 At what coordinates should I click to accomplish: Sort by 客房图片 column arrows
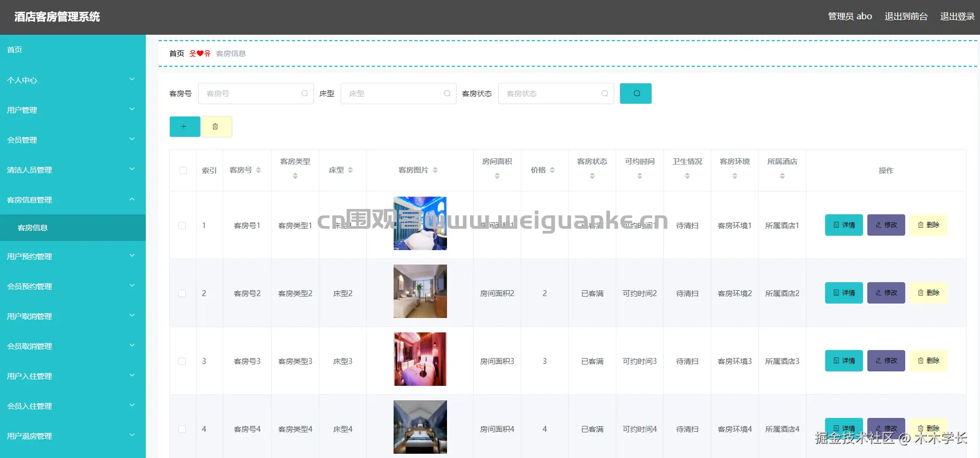[435, 170]
